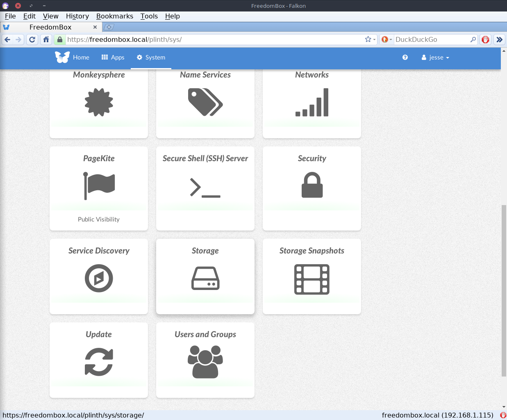Click the browser forward arrow
This screenshot has height=420, width=507.
[18, 39]
